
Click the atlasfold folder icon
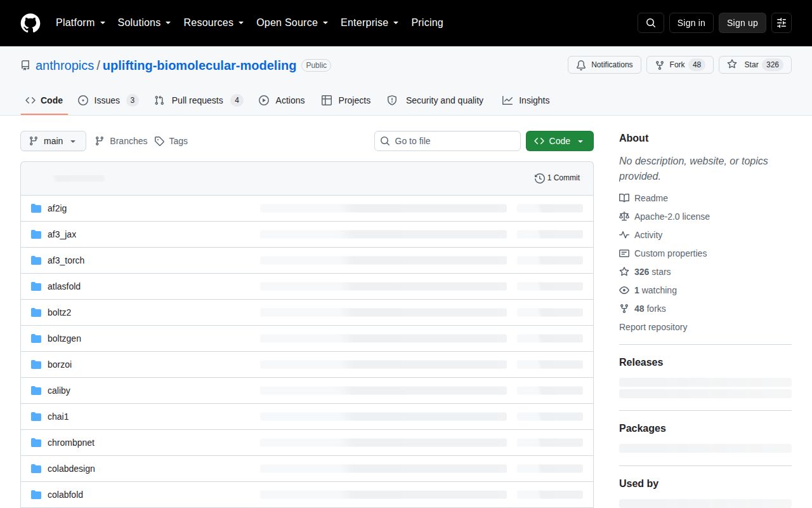click(36, 286)
